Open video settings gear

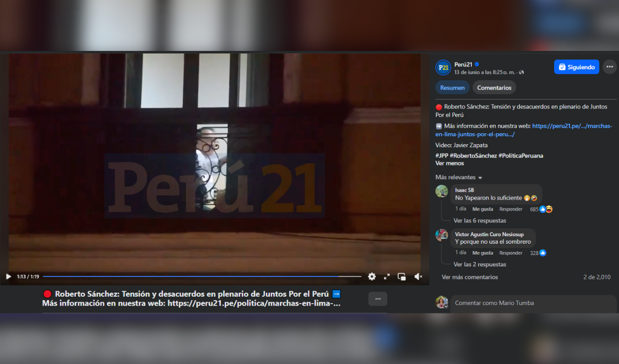tap(372, 277)
